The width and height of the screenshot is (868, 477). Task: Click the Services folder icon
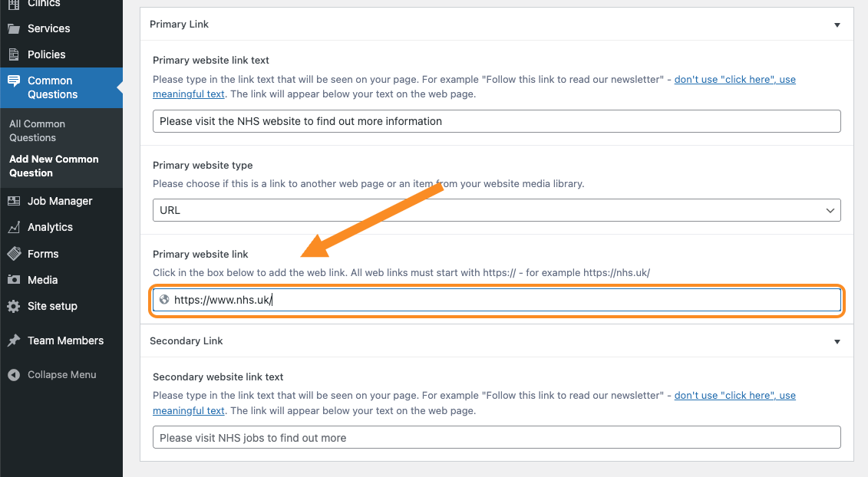[14, 29]
